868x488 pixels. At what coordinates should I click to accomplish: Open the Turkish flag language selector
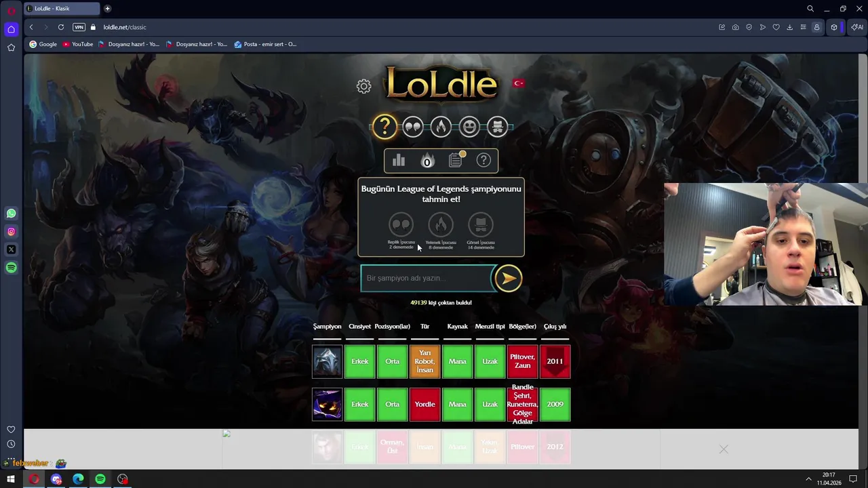coord(519,83)
